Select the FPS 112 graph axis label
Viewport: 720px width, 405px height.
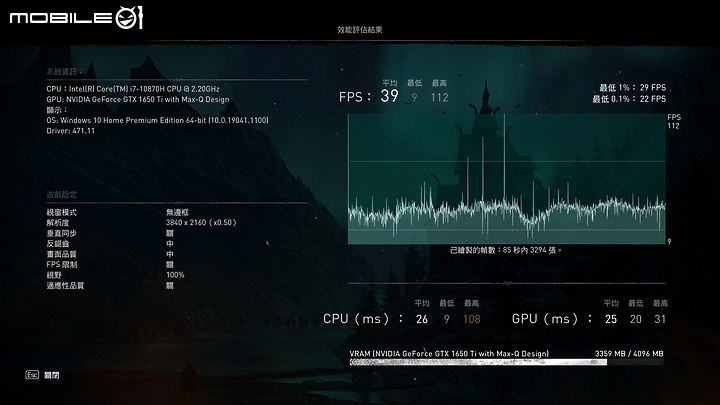[674, 122]
